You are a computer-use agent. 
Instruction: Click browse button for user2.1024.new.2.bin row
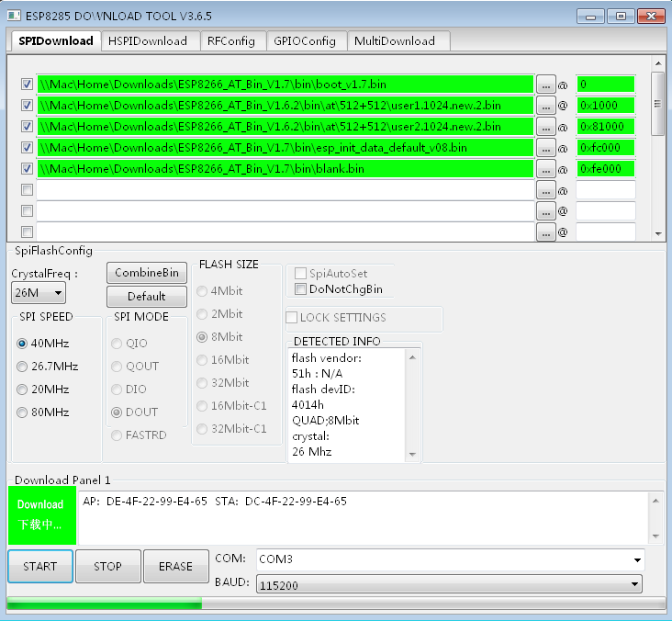pyautogui.click(x=546, y=127)
